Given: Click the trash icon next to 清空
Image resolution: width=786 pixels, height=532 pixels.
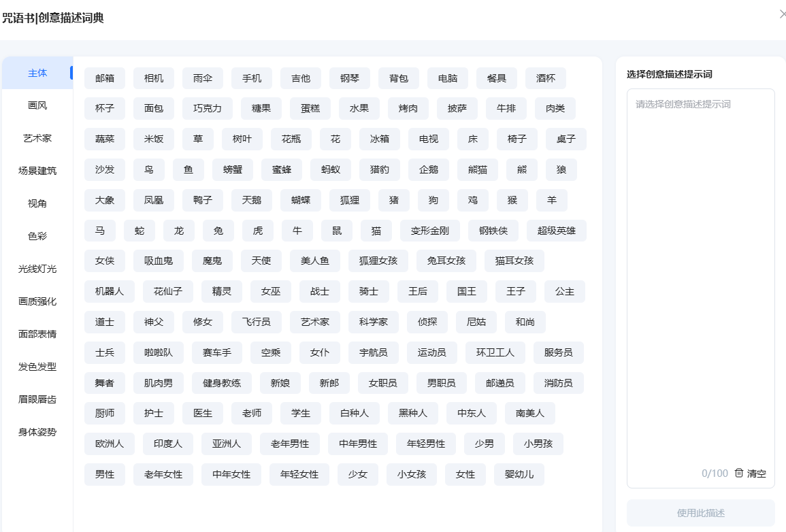Looking at the screenshot, I should pos(739,473).
